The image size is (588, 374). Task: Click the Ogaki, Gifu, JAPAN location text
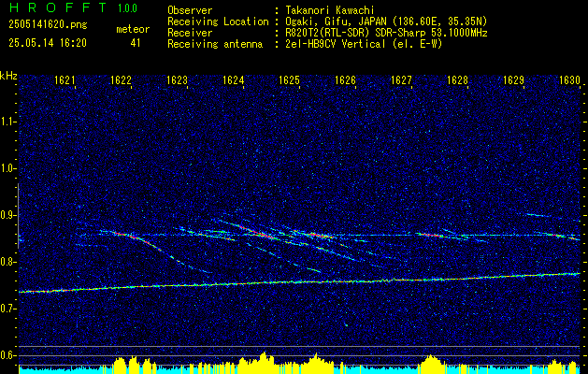coord(386,22)
